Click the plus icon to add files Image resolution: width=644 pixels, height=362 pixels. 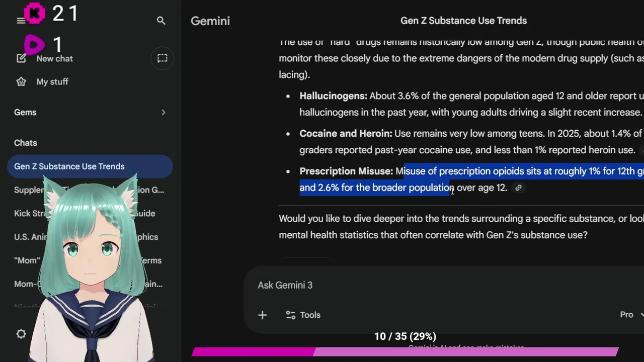262,315
